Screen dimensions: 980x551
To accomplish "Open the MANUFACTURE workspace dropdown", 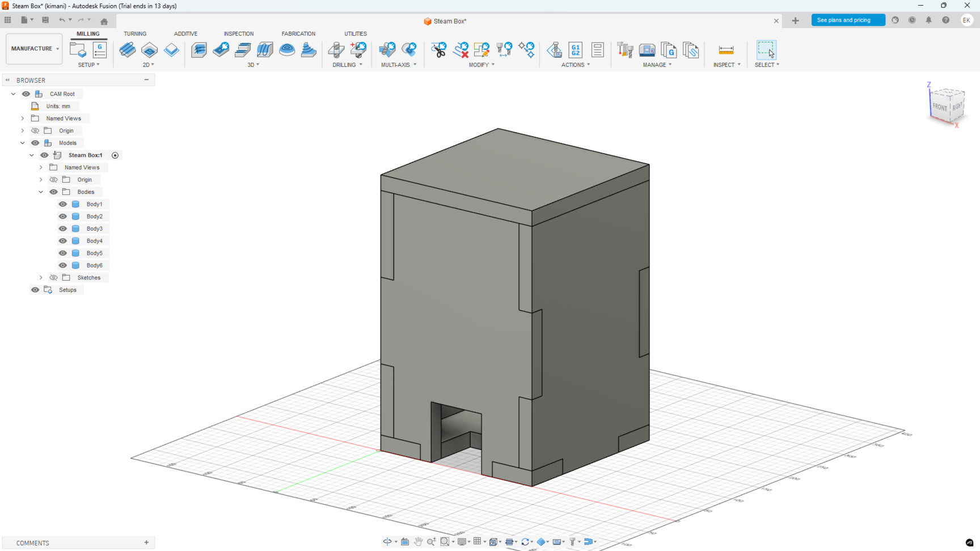I will pyautogui.click(x=34, y=49).
